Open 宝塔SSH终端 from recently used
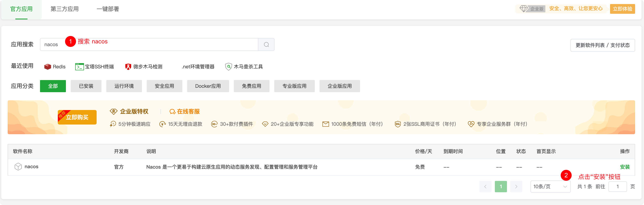Screen dimensions: 644x205 tap(95, 67)
